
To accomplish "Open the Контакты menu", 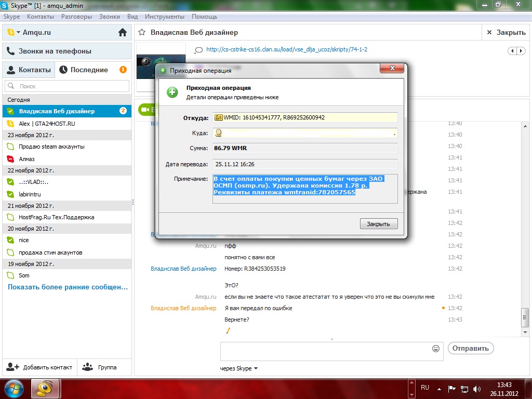I will click(41, 17).
